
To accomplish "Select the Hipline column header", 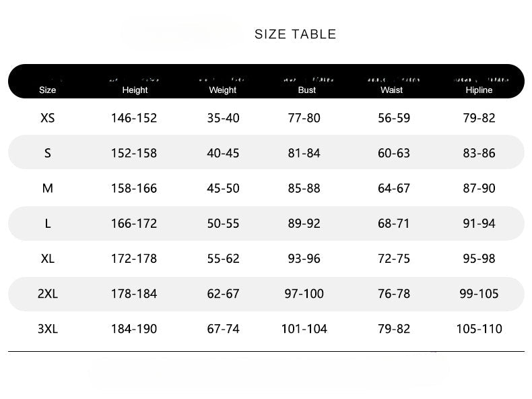I will pos(479,90).
